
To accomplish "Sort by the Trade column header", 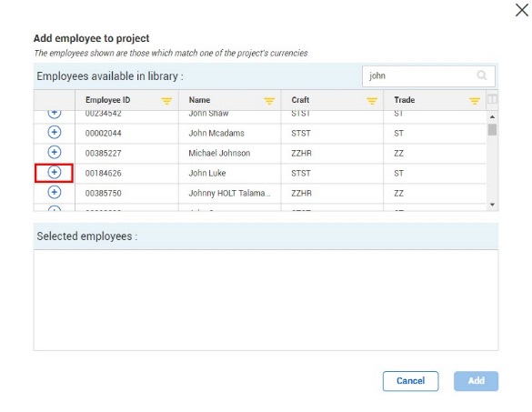I will (x=405, y=100).
